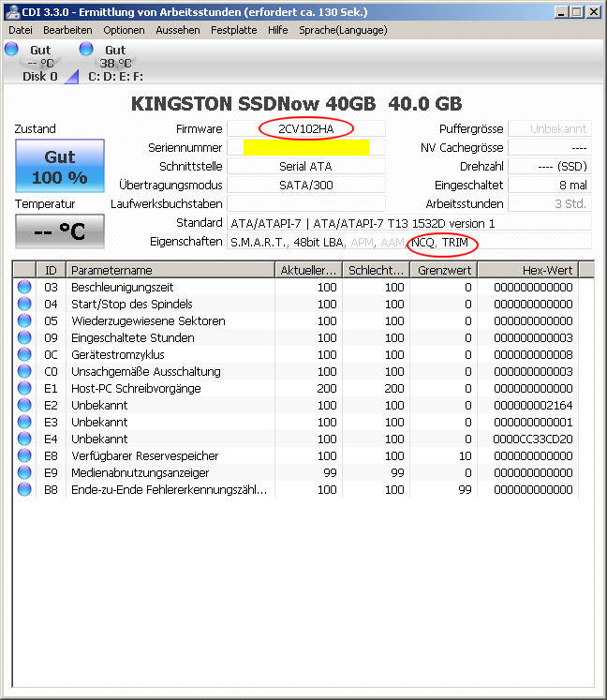The height and width of the screenshot is (700, 607).
Task: Click status orb for Unsachgemäße Ausschaltung
Action: click(24, 371)
